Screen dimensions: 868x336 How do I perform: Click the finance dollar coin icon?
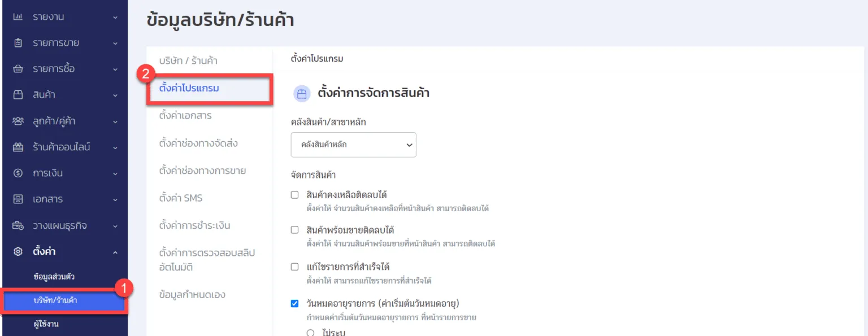(18, 173)
